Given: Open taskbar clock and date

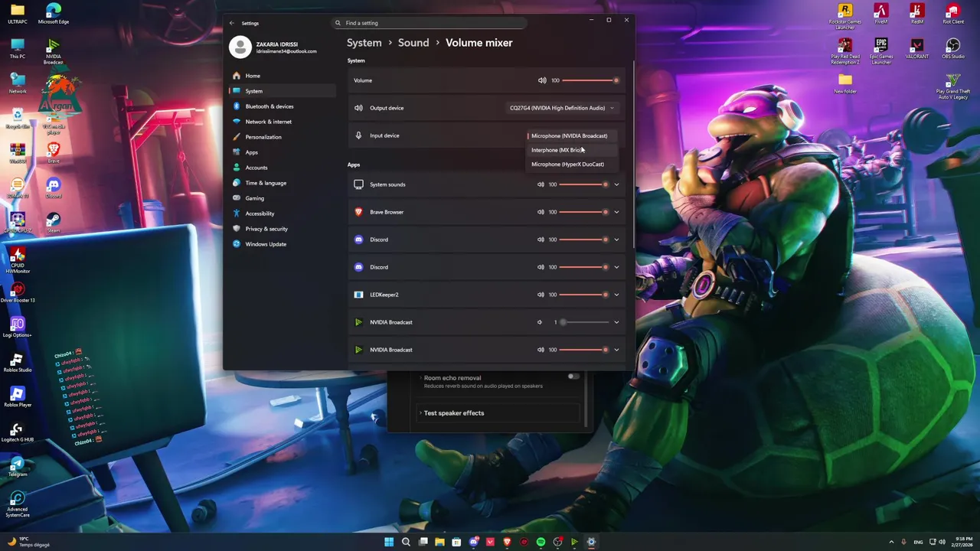Looking at the screenshot, I should (962, 542).
